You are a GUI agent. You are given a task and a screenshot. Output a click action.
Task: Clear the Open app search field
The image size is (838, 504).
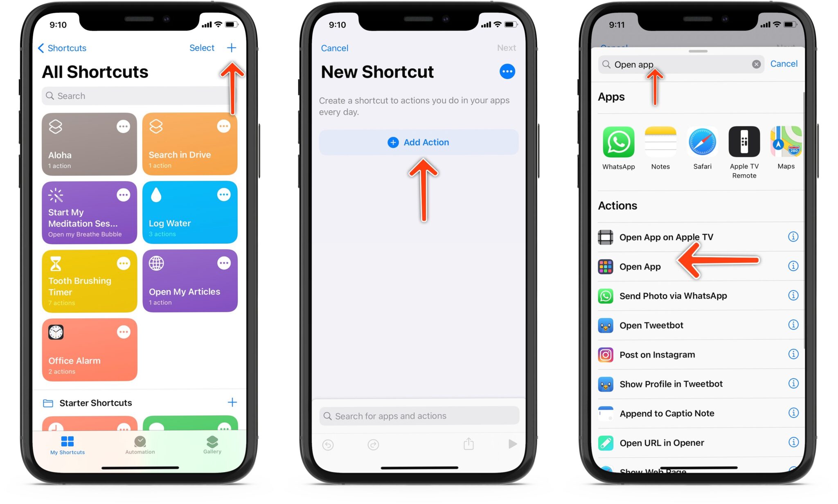point(755,64)
